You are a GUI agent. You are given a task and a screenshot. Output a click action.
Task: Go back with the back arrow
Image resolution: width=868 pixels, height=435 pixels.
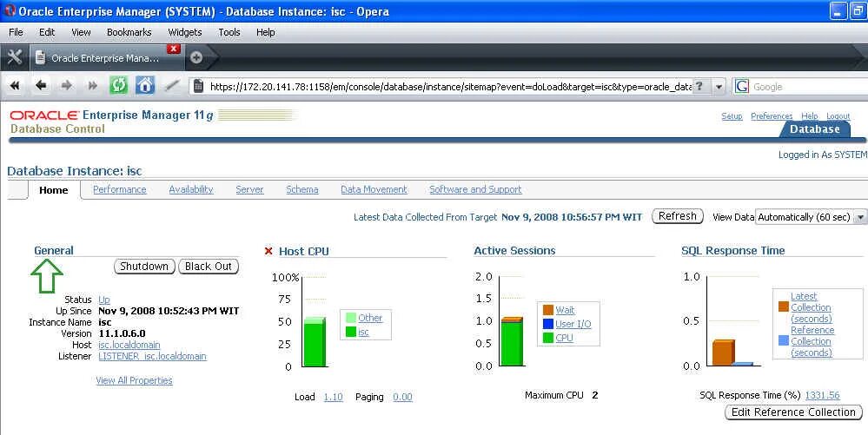click(x=41, y=86)
